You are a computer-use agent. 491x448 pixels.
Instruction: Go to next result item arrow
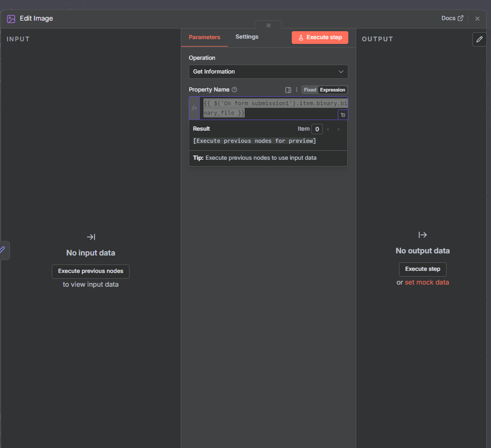[x=338, y=129]
